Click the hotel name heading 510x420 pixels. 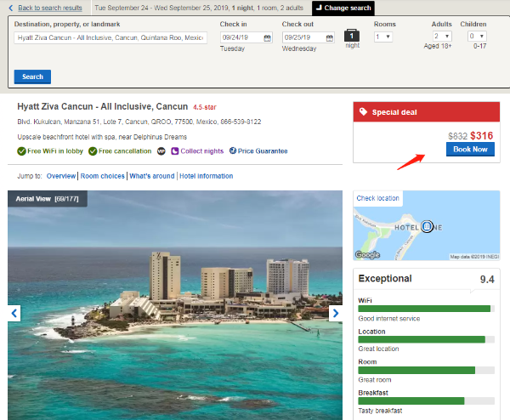pos(103,107)
